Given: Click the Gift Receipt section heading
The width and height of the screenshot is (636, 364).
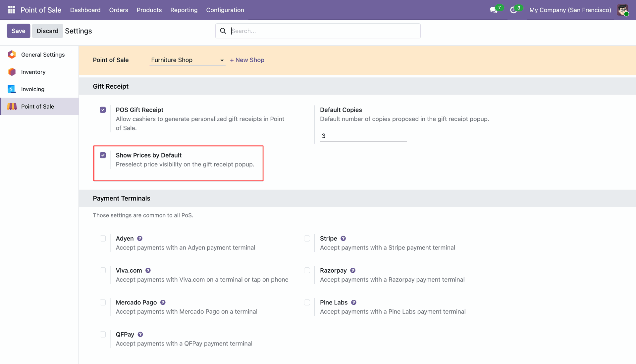Looking at the screenshot, I should click(111, 86).
